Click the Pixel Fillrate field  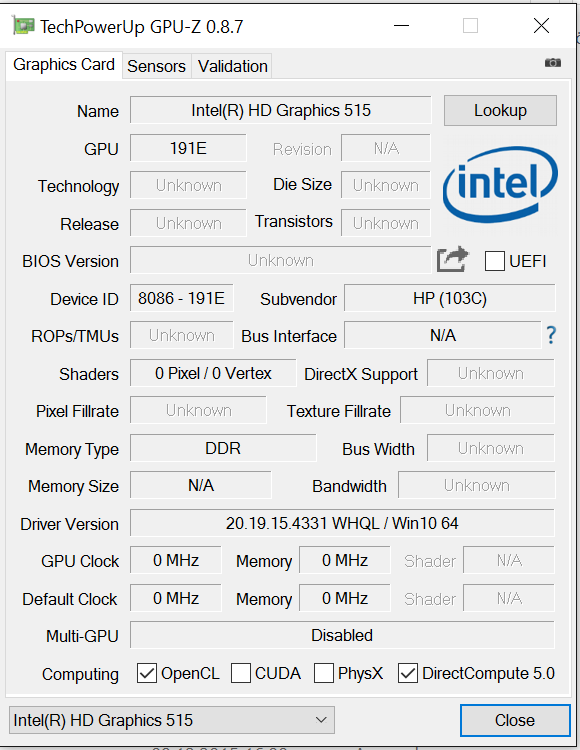tap(198, 410)
